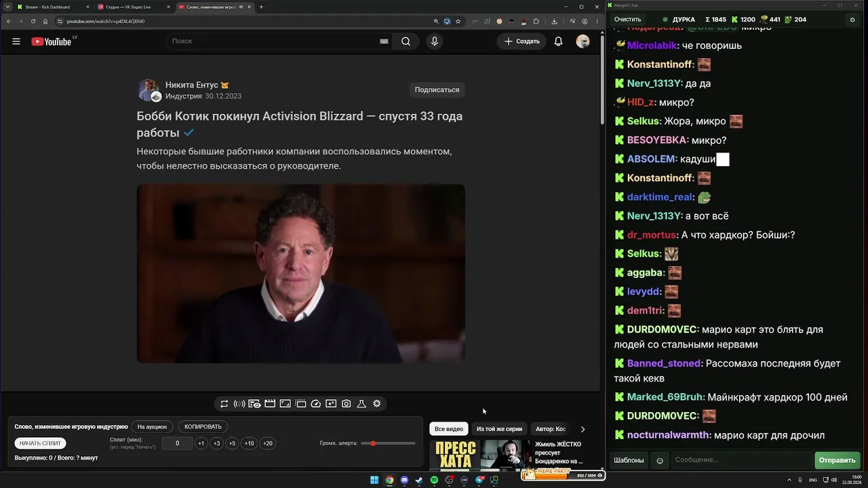The image size is (868, 488).
Task: Open Chrome from the taskbar
Action: click(389, 480)
